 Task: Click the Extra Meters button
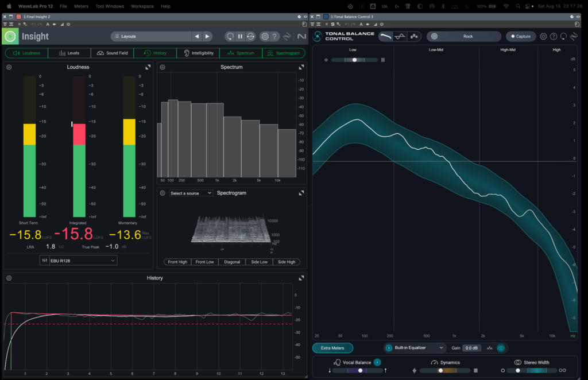[x=332, y=348]
